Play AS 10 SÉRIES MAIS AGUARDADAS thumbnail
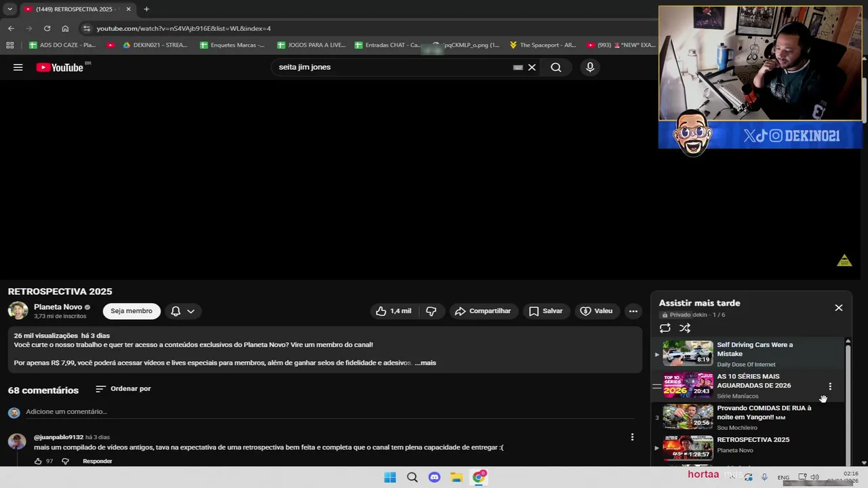Screen dimensions: 868x488 (688, 384)
